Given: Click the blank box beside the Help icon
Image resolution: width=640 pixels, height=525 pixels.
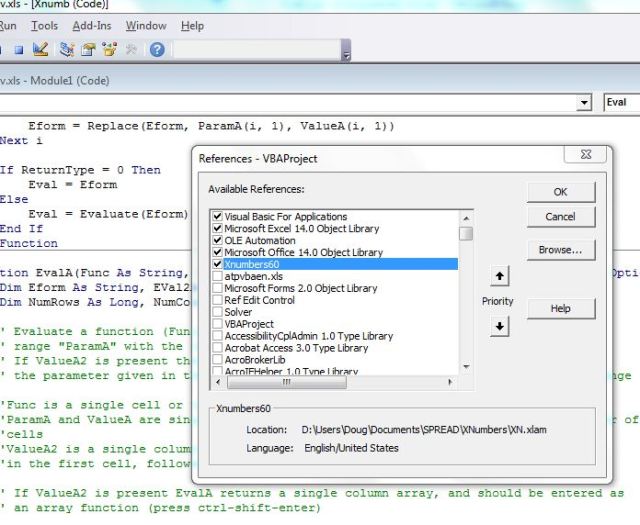Looking at the screenshot, I should (257, 50).
